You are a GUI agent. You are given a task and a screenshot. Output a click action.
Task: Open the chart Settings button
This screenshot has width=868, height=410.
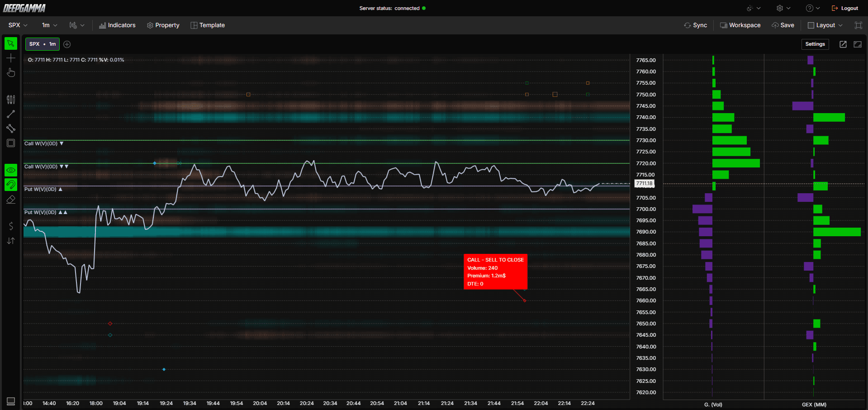(x=815, y=44)
